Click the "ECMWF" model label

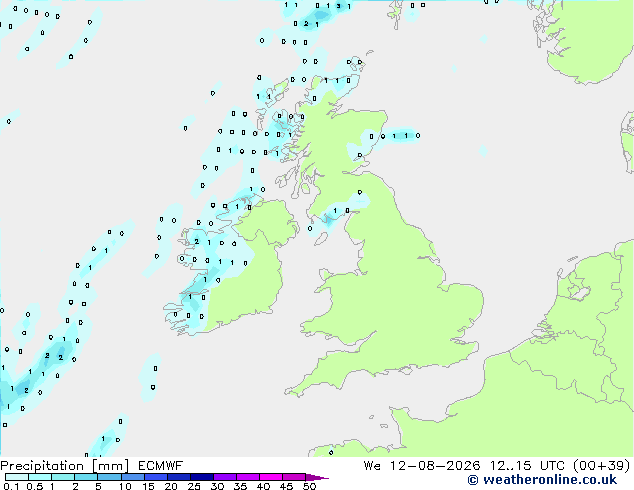[161, 466]
